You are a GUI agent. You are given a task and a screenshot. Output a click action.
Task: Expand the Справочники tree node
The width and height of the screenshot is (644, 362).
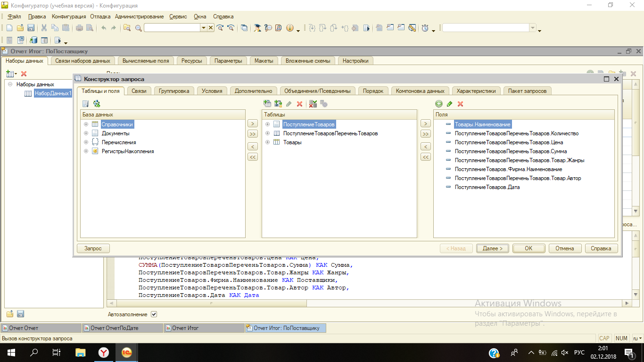click(86, 124)
